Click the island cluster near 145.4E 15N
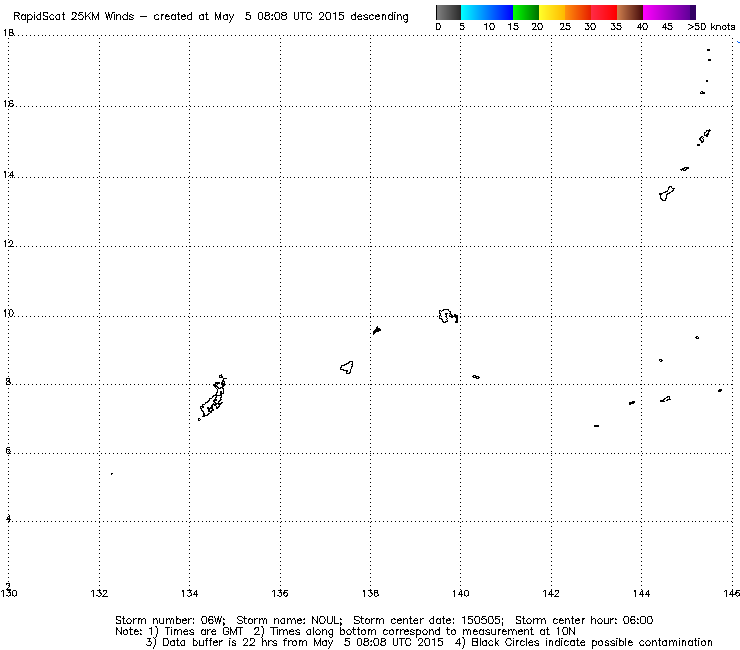This screenshot has width=740, height=650. (x=704, y=137)
